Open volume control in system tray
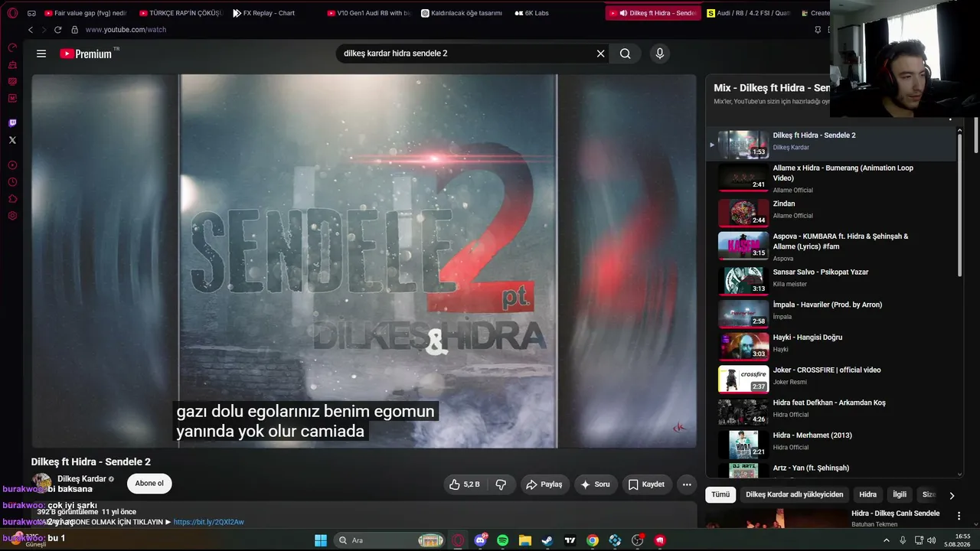This screenshot has height=551, width=980. coord(932,540)
